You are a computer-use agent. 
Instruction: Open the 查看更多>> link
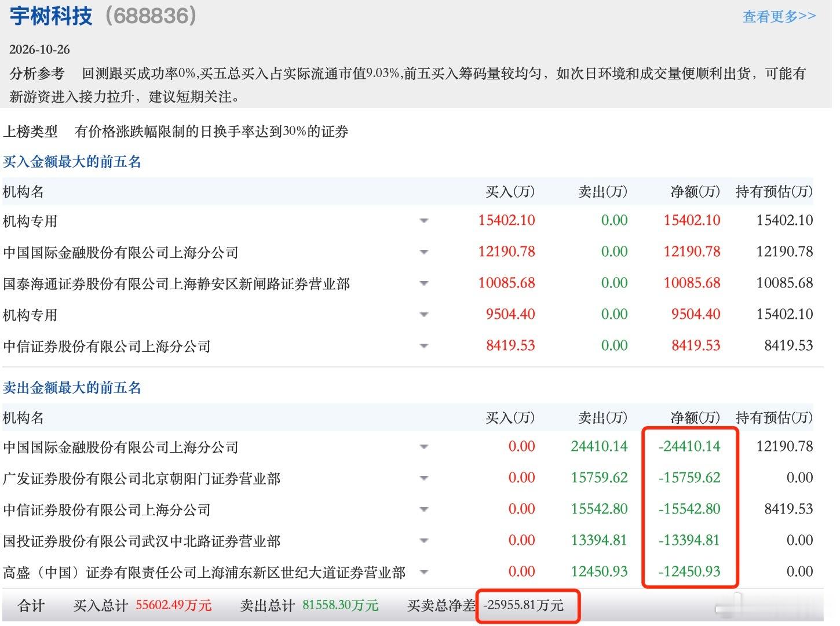pos(779,16)
